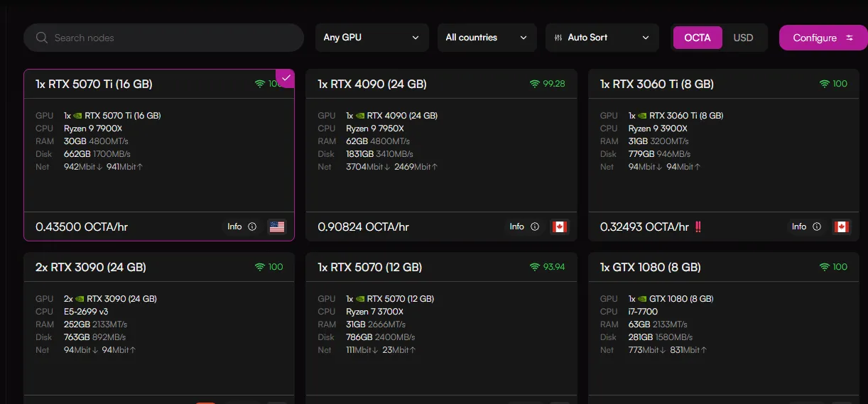Click wifi reliability icon on 2x RTX 3090 card
The image size is (868, 404).
(260, 267)
